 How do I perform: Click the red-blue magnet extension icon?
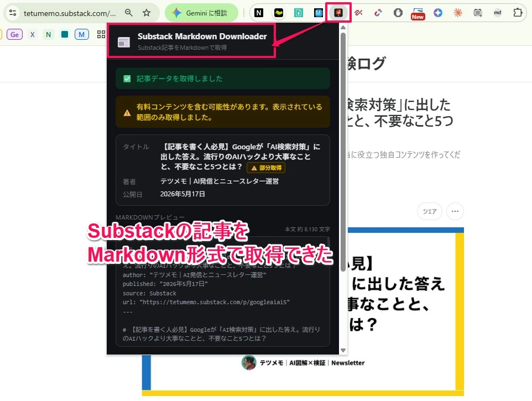pyautogui.click(x=378, y=13)
